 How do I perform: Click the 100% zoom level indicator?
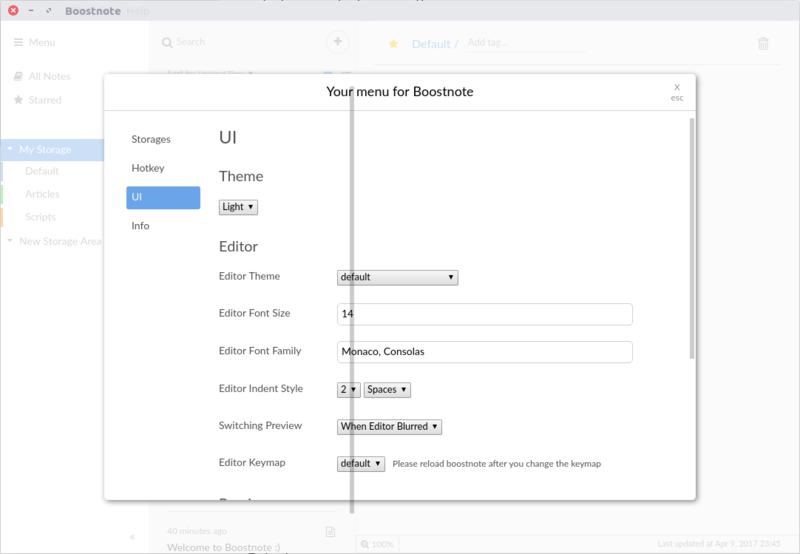(x=383, y=544)
